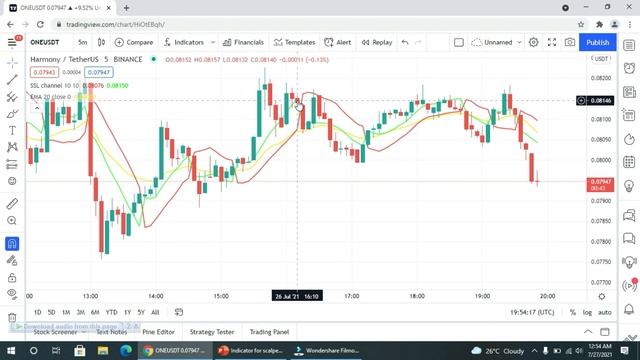640x360 pixels.
Task: Open the Watchlist panel icon
Action: click(x=629, y=45)
